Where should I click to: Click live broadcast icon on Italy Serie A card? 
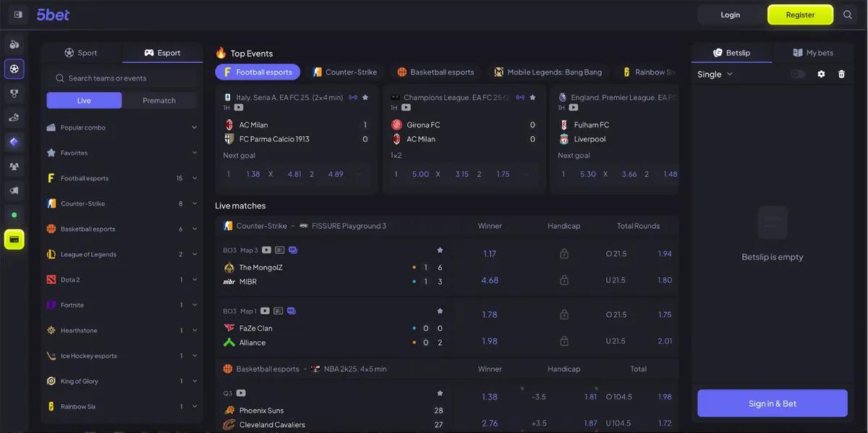coord(353,97)
